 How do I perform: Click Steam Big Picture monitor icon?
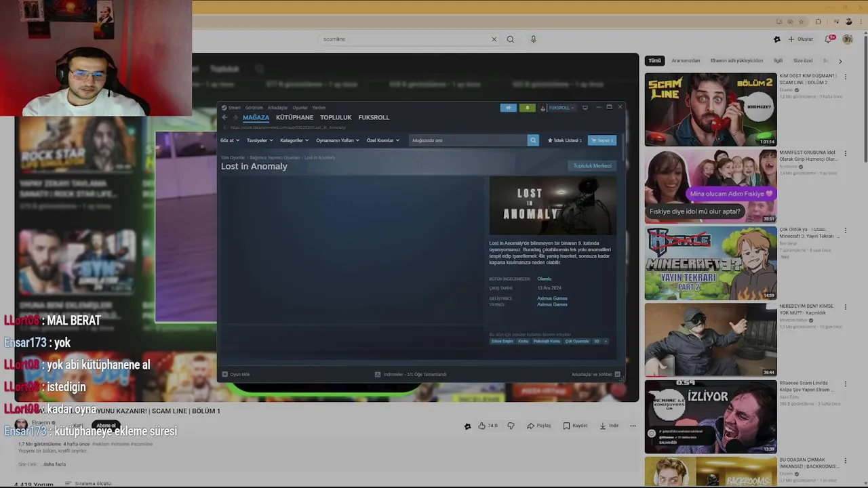click(x=585, y=108)
